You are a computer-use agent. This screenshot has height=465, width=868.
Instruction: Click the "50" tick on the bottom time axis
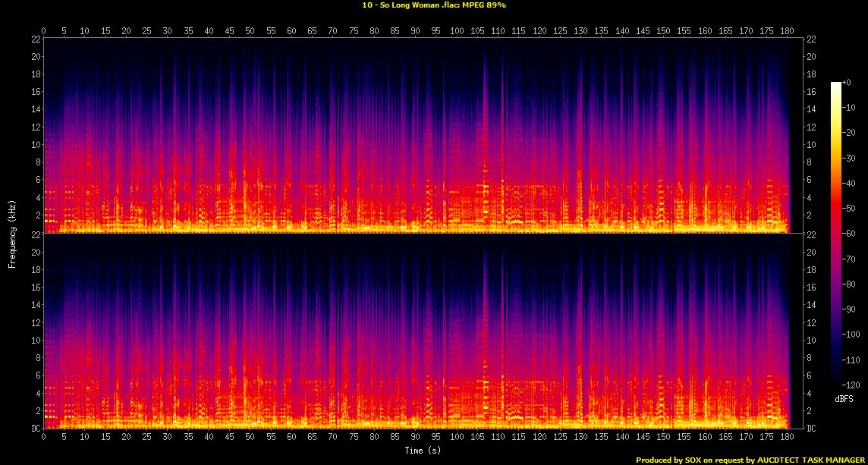click(x=250, y=437)
